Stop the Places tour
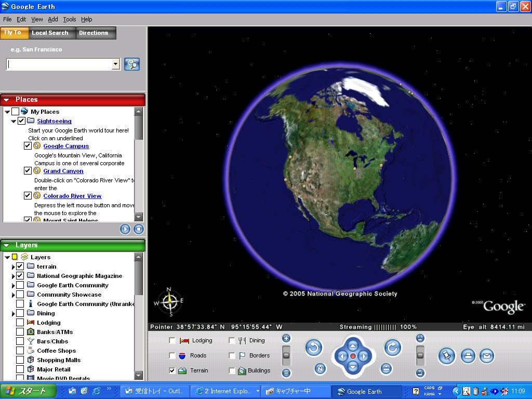 pos(138,229)
